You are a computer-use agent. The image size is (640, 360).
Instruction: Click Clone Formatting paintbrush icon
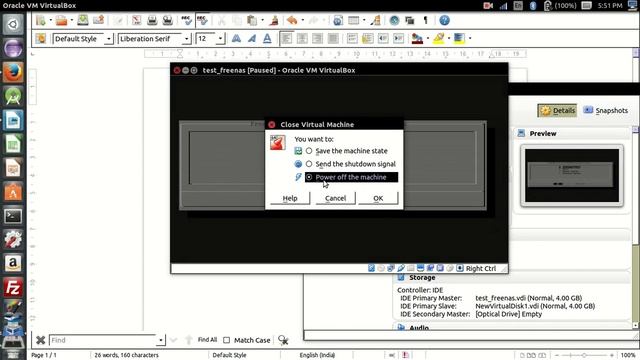pyautogui.click(x=274, y=20)
